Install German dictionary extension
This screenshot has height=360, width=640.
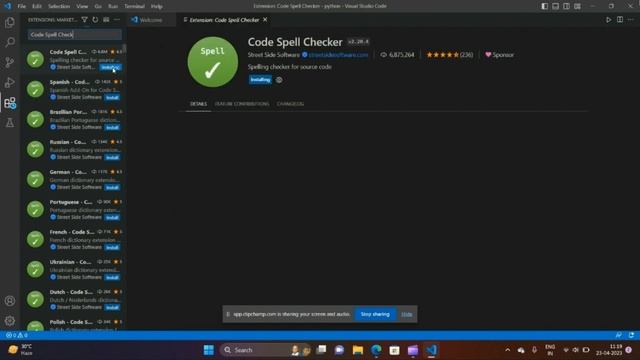pyautogui.click(x=112, y=187)
